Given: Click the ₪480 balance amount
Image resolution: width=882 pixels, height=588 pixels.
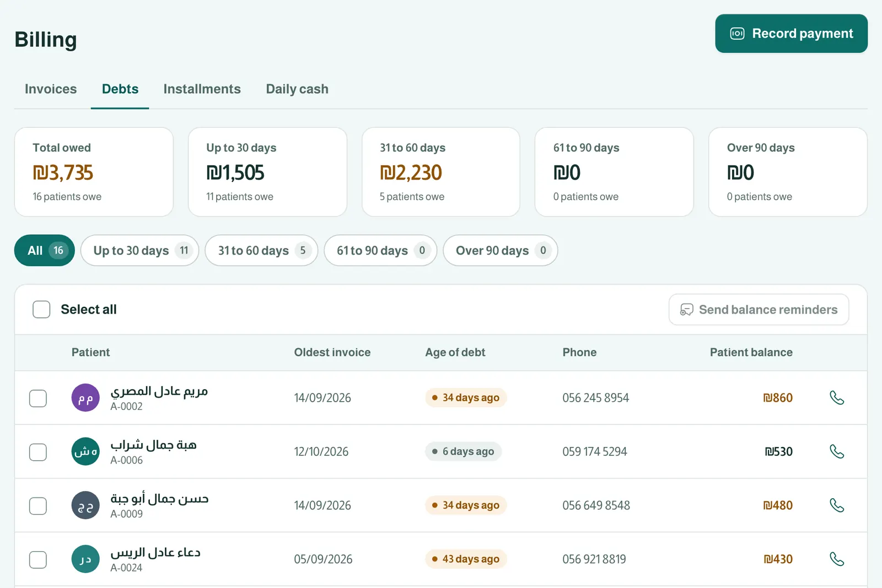Looking at the screenshot, I should tap(778, 505).
